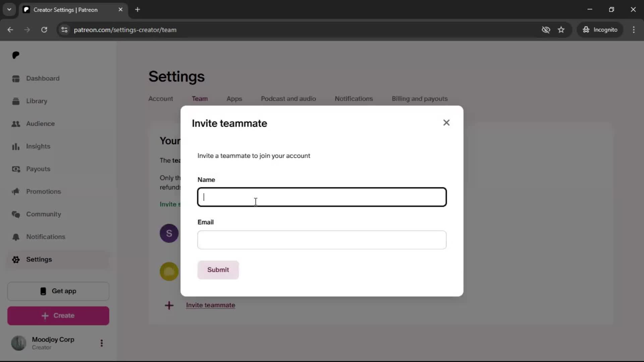
Task: Open Notifications settings tab
Action: (x=354, y=99)
